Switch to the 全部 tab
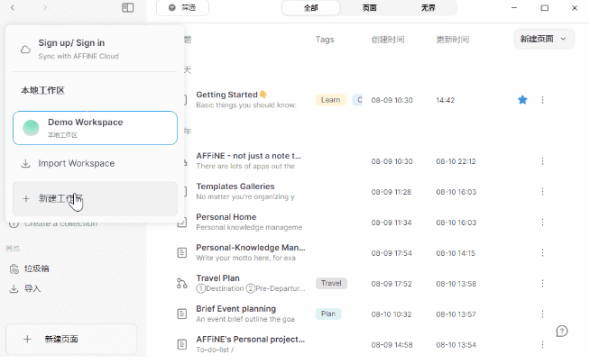 tap(311, 8)
